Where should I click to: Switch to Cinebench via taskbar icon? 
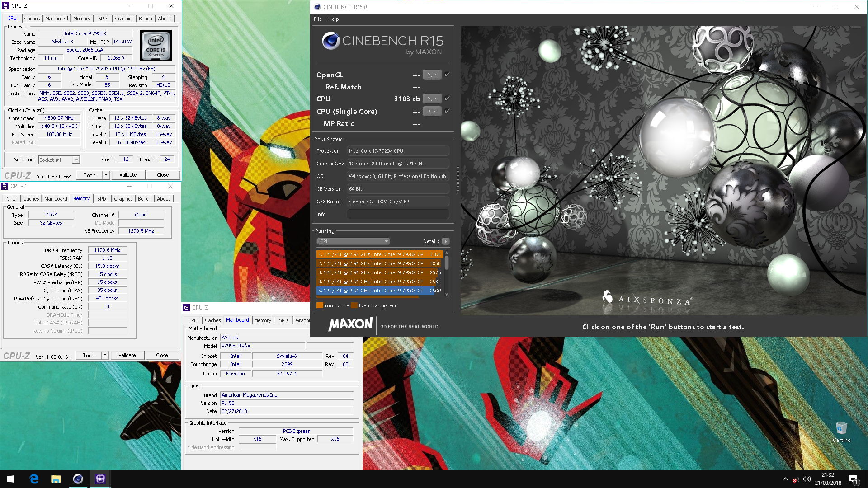tap(78, 479)
